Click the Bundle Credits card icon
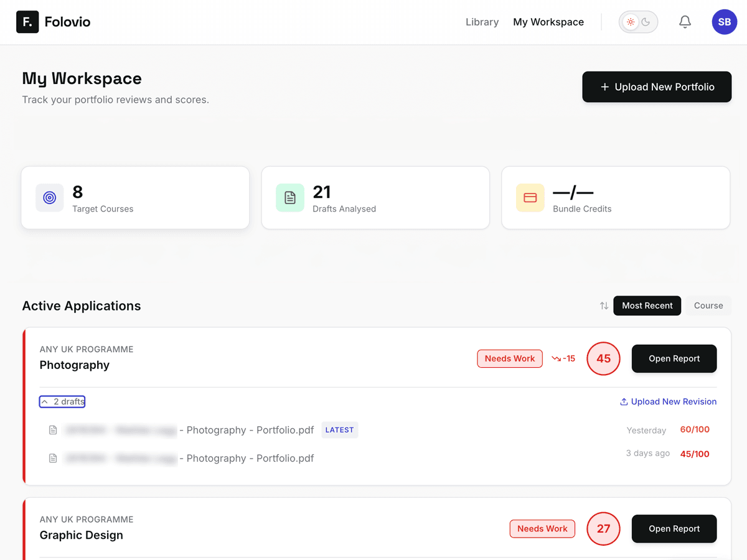The image size is (747, 560). [x=530, y=198]
